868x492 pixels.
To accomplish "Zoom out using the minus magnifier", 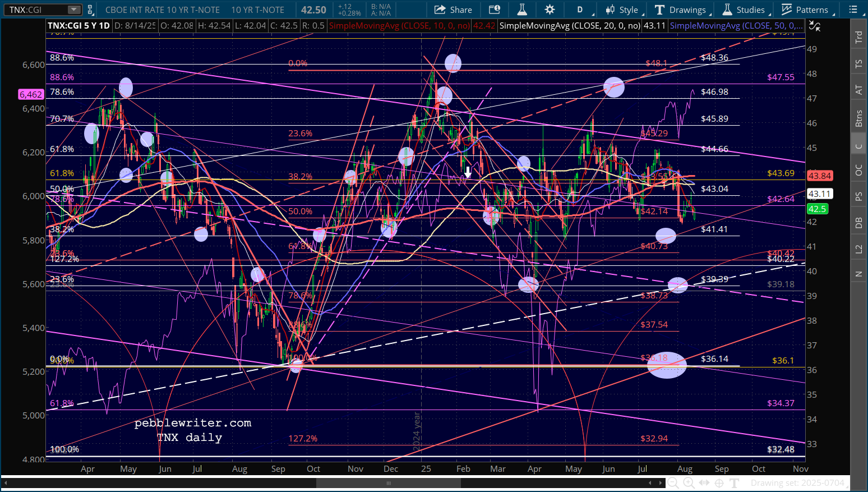I will pos(673,483).
